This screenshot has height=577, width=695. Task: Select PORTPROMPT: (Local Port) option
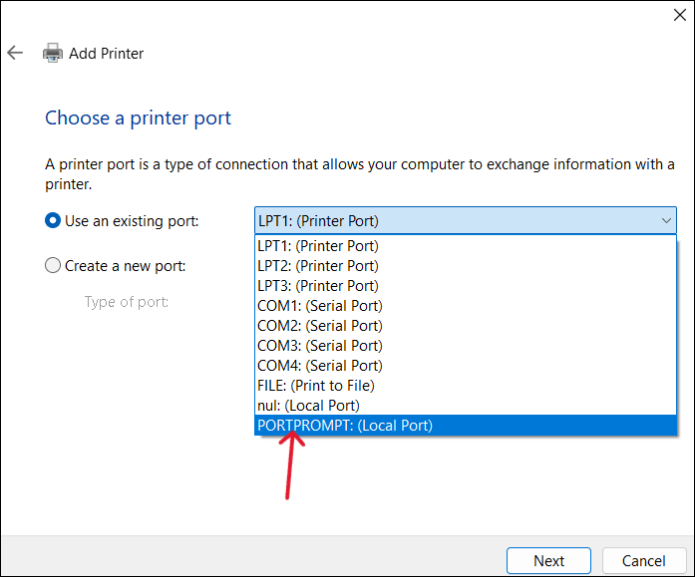click(x=345, y=426)
